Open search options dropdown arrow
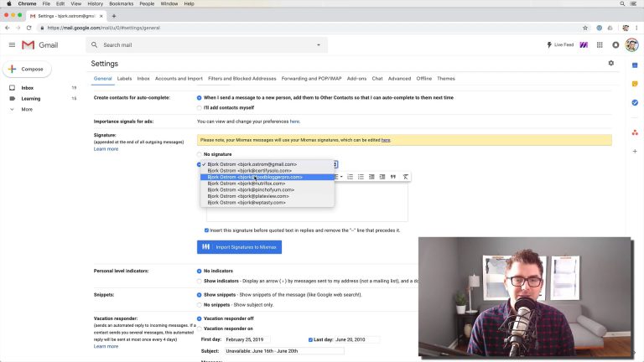 coord(319,44)
